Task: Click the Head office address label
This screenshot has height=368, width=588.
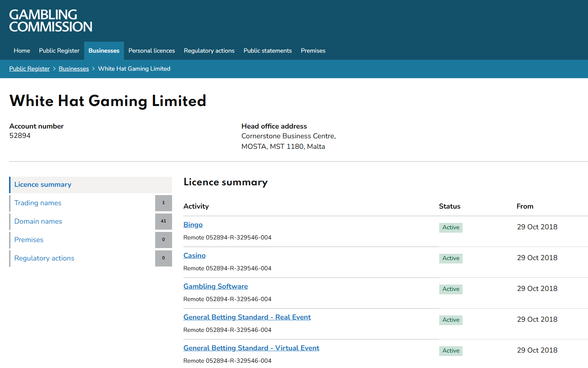Action: [274, 126]
